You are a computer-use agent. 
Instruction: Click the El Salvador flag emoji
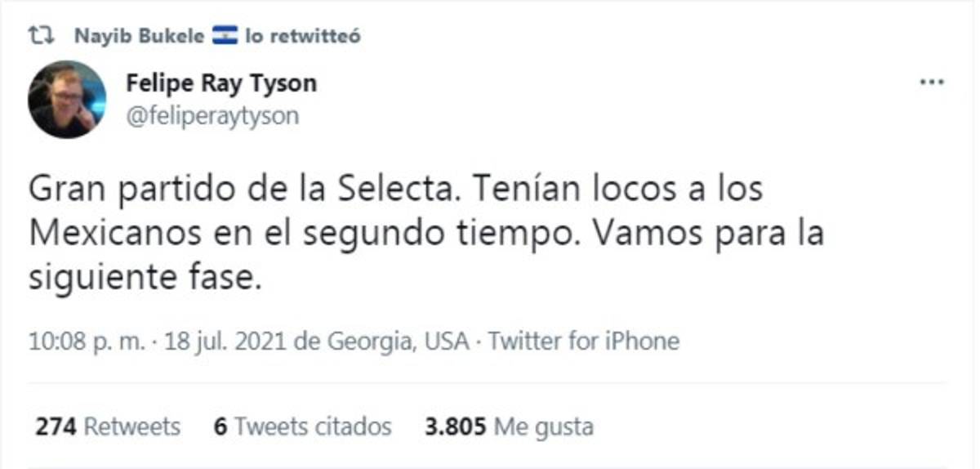pyautogui.click(x=225, y=35)
